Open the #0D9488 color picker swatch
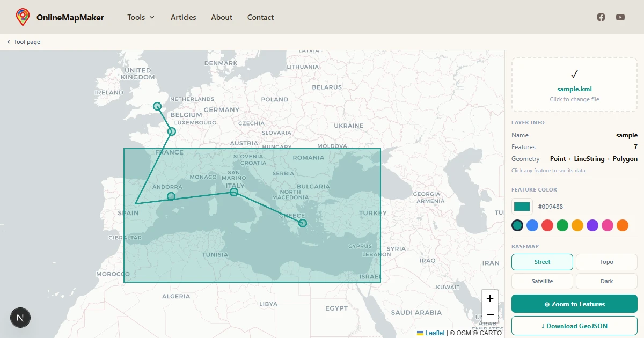This screenshot has width=644, height=338. point(522,207)
